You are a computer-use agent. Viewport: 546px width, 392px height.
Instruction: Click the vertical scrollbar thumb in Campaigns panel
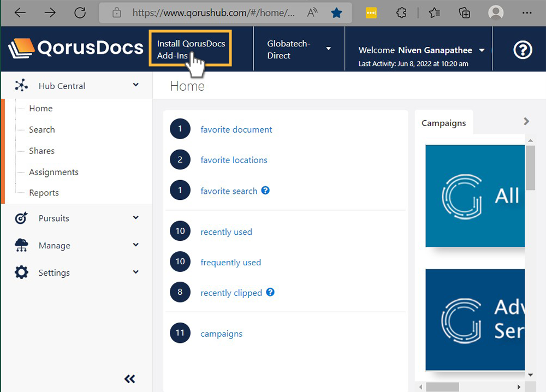tap(530, 168)
